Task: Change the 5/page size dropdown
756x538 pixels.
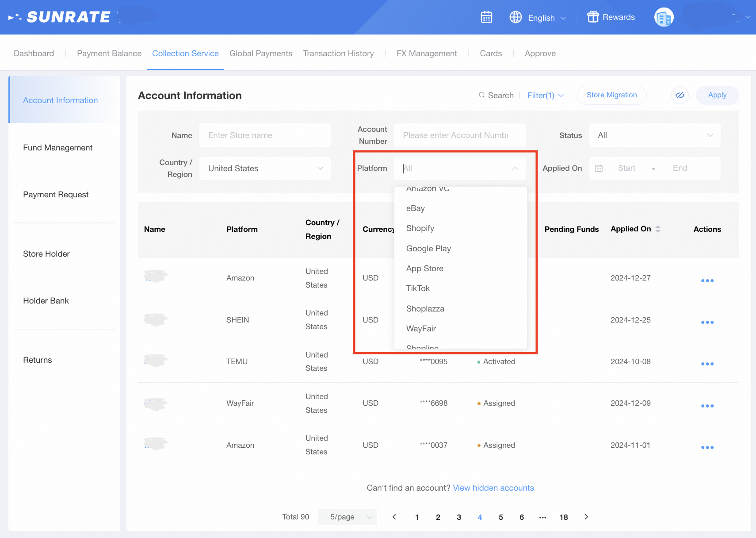Action: click(347, 517)
